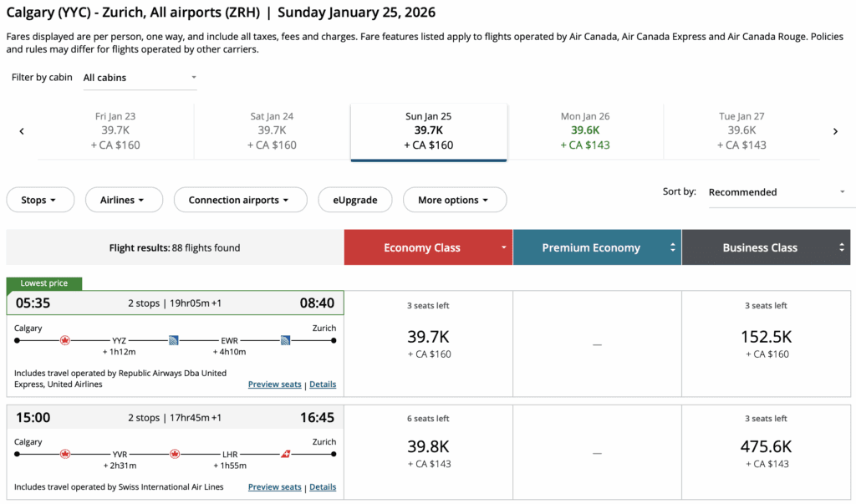Click United logo before EWR stop
The width and height of the screenshot is (856, 504).
[174, 340]
